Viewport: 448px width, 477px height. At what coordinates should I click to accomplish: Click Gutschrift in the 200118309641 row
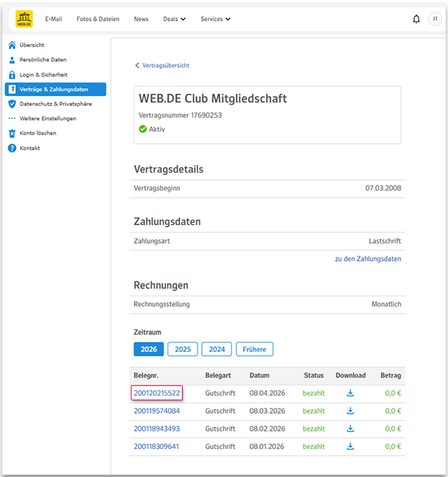click(220, 446)
